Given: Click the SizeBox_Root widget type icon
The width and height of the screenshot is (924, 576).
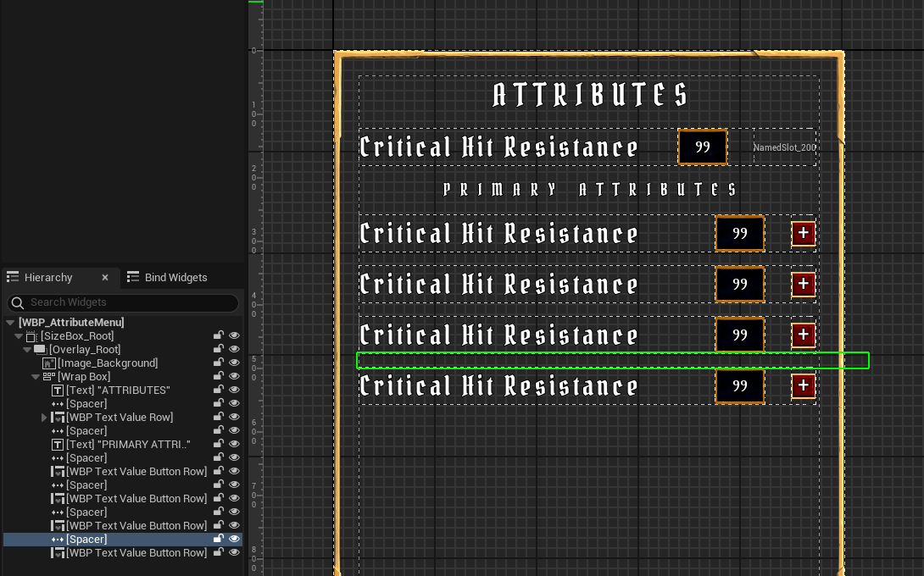Looking at the screenshot, I should (32, 336).
